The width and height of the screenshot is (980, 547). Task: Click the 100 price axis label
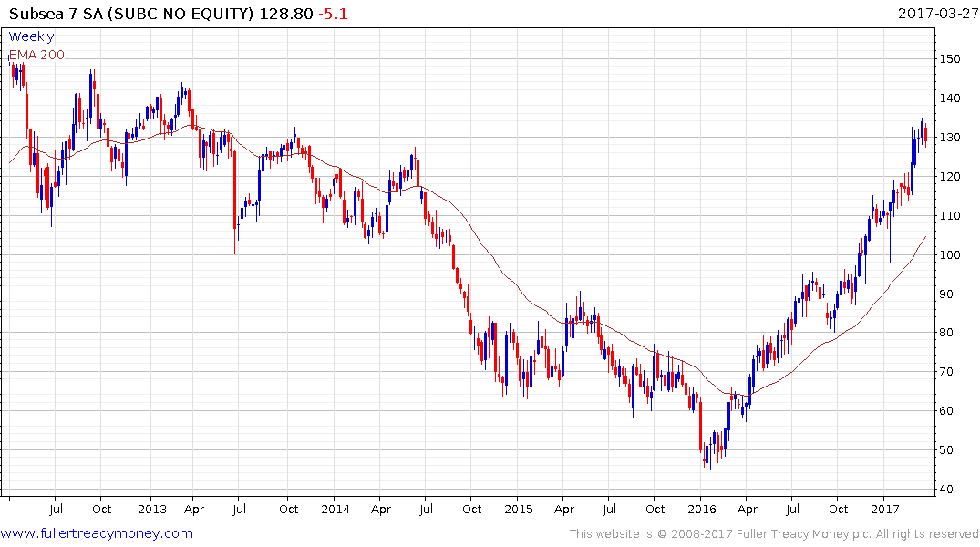point(950,254)
